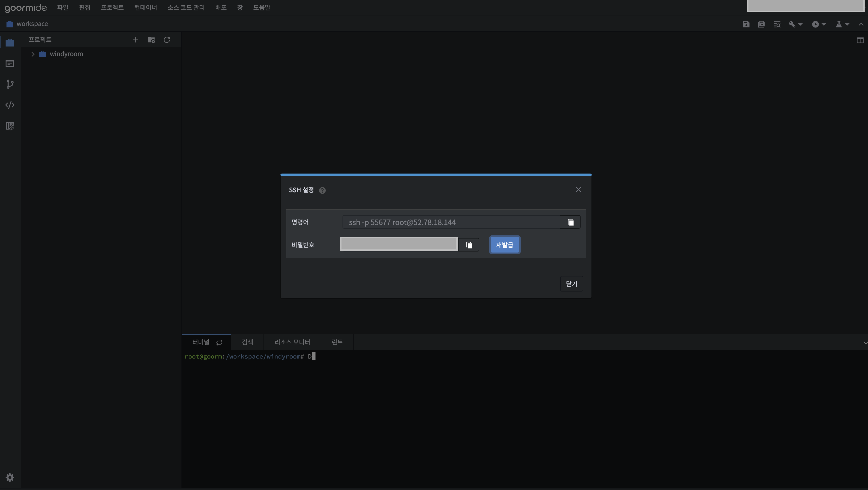Screen dimensions: 868x490
Task: Click the SSH 설정 dialog title
Action: pos(301,190)
